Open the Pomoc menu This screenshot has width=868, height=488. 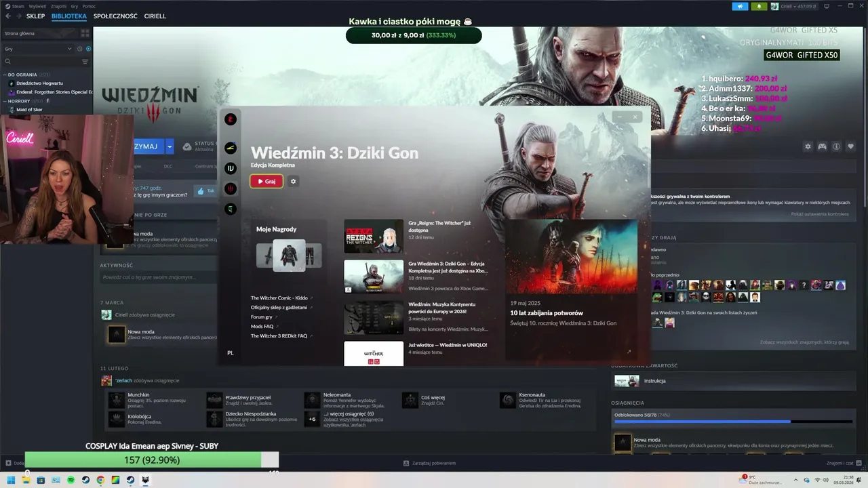pyautogui.click(x=89, y=6)
